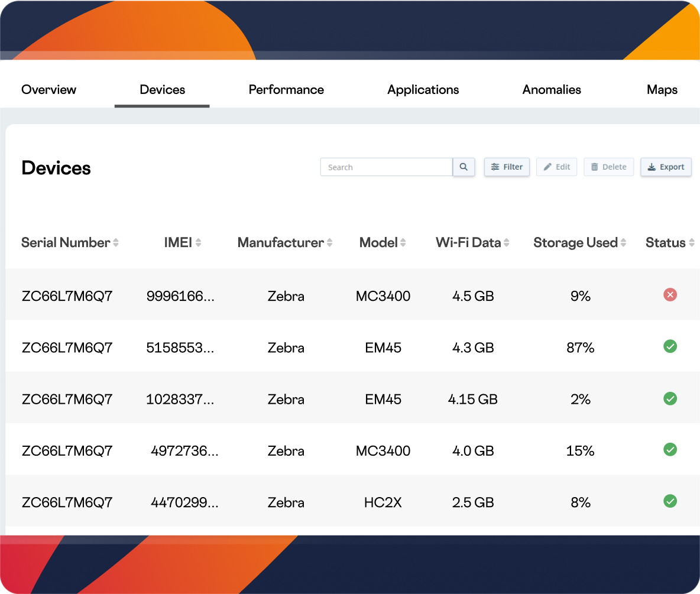
Task: Click the green status check in 87% storage row
Action: [670, 346]
